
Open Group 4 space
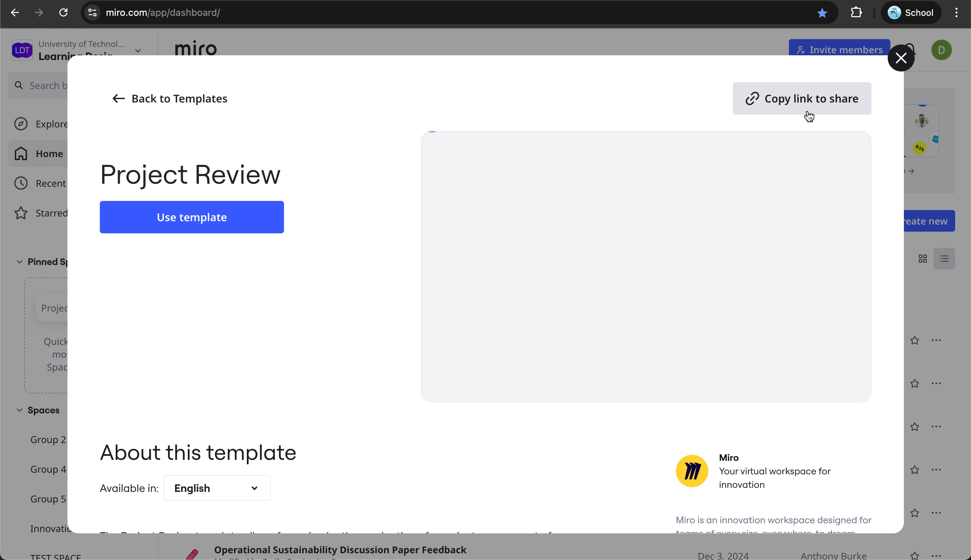point(48,469)
